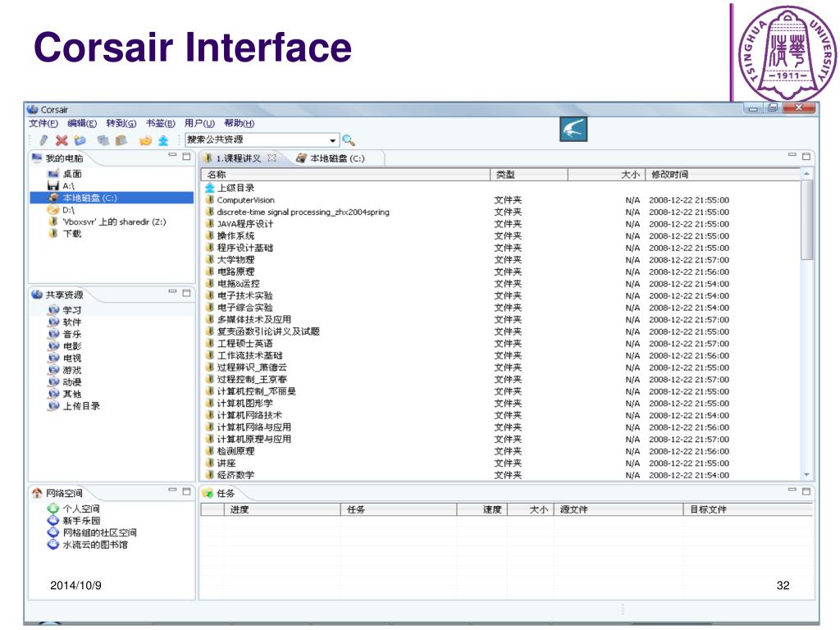
Task: Open the 用户(U) menu
Action: tap(199, 123)
